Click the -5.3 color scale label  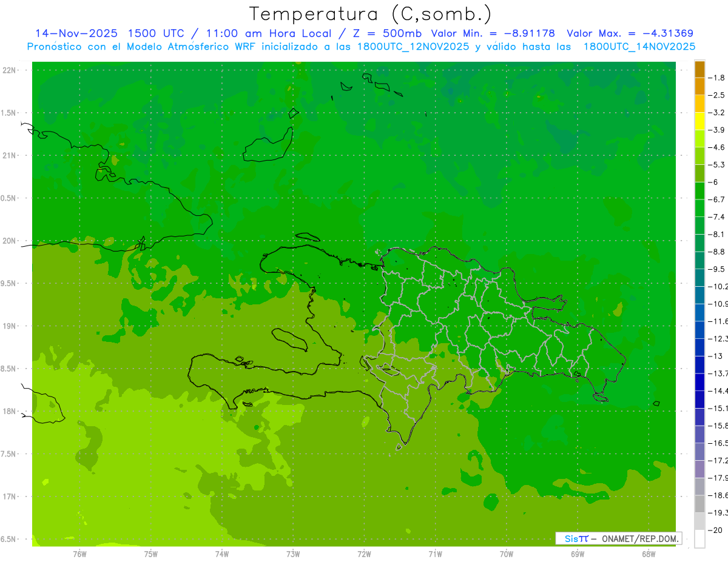(x=717, y=164)
